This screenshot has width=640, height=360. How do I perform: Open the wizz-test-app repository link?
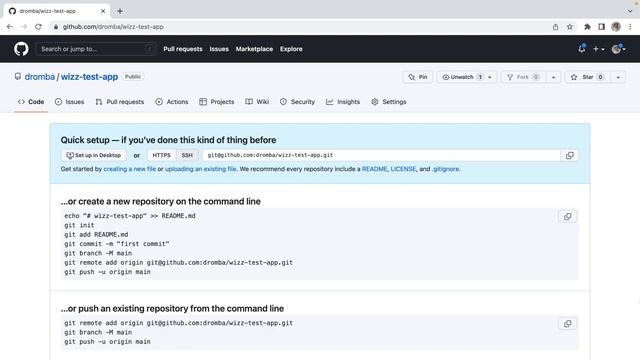[89, 77]
